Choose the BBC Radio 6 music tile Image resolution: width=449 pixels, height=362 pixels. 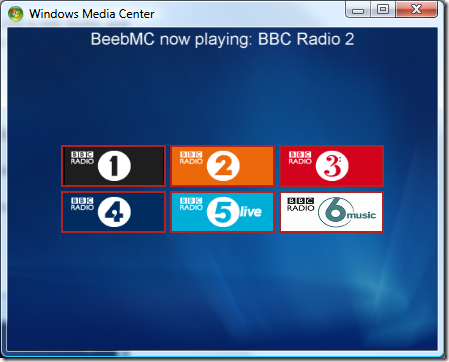point(331,212)
